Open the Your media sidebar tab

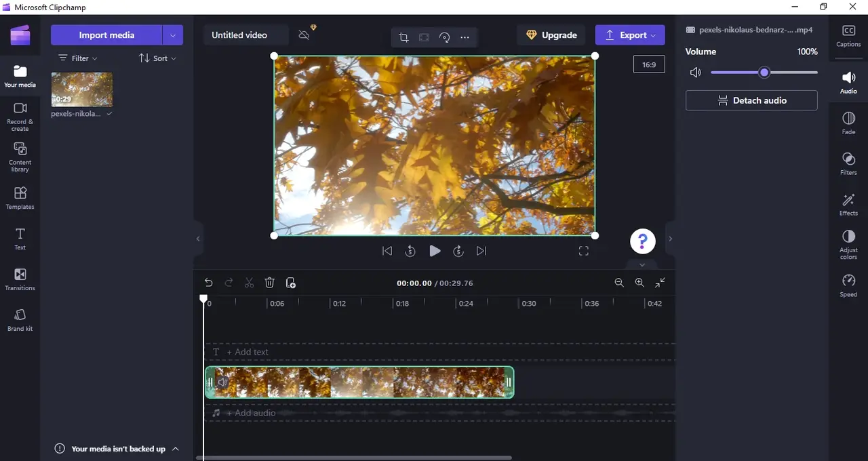pos(20,77)
